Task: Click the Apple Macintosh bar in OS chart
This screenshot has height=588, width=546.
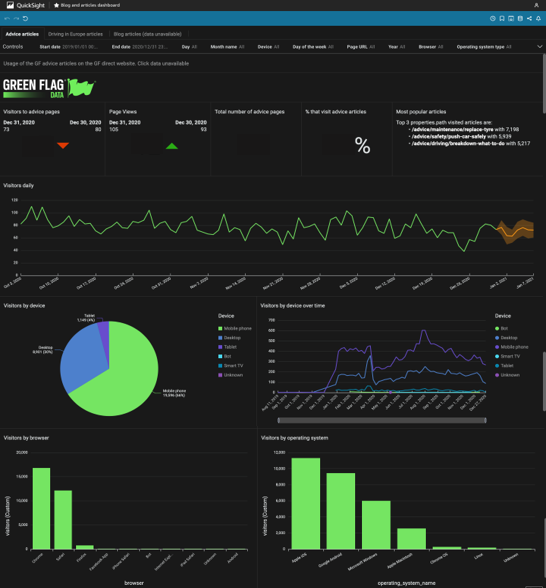Action: pyautogui.click(x=411, y=539)
